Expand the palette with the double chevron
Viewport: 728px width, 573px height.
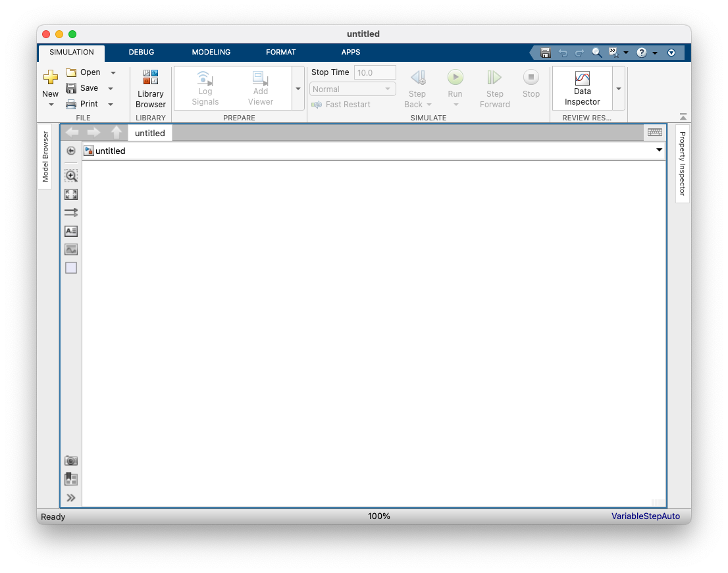(x=71, y=498)
